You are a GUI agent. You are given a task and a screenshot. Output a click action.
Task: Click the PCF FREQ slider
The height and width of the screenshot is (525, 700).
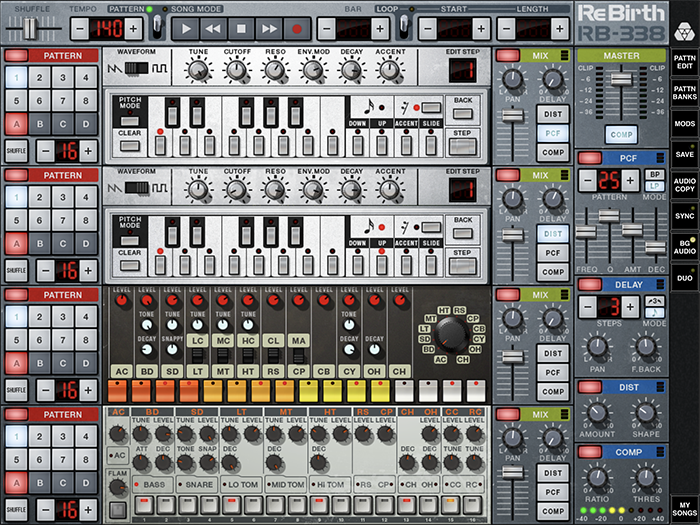tap(586, 232)
